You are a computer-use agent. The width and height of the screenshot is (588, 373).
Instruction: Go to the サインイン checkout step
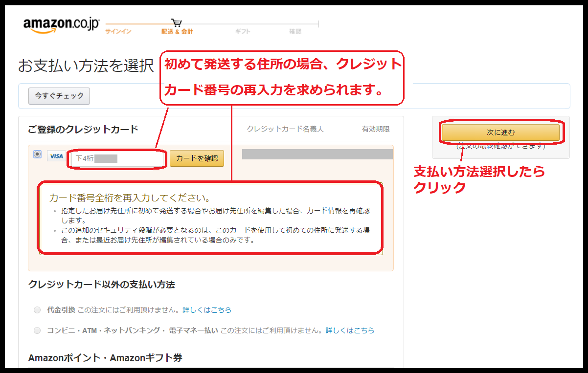pos(118,32)
